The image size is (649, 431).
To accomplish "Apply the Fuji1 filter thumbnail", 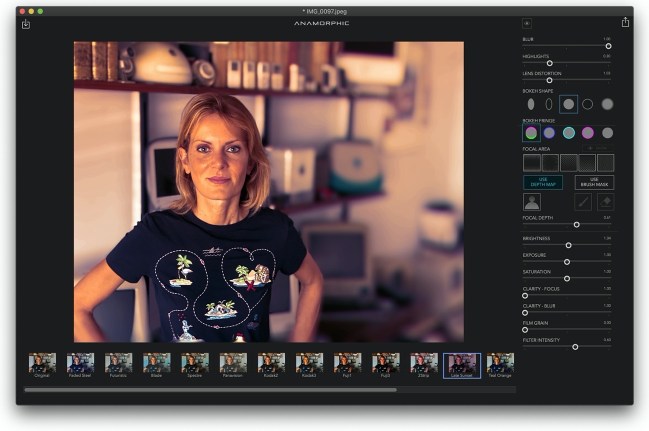I will coord(347,365).
